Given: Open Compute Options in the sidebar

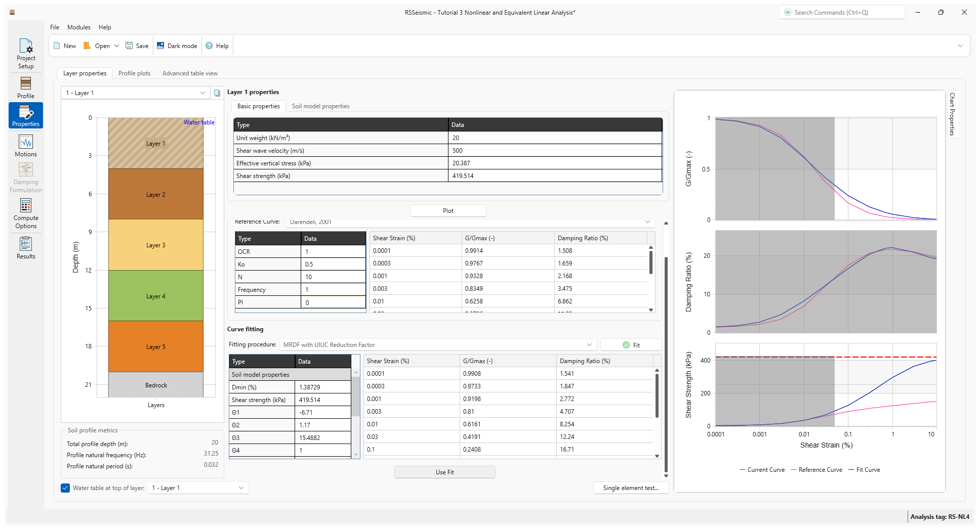Looking at the screenshot, I should (x=26, y=213).
